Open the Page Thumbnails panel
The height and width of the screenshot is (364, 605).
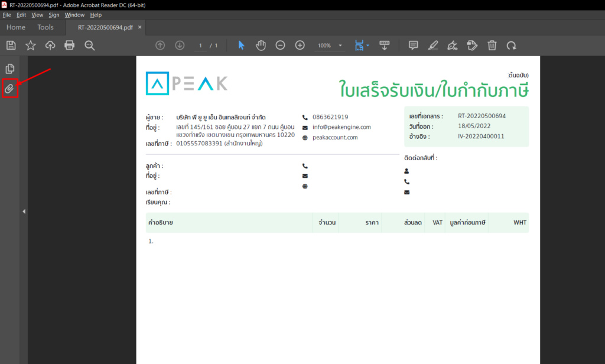pyautogui.click(x=10, y=68)
